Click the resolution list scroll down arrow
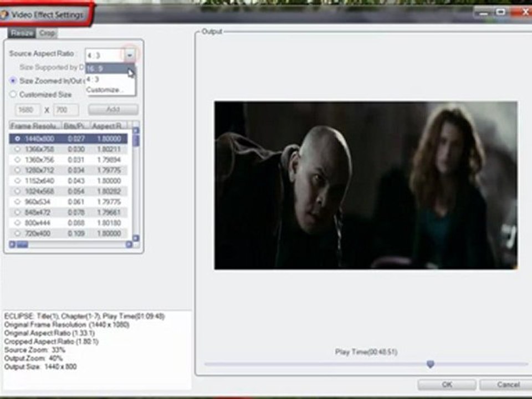Viewport: 532px width, 399px height. [136, 238]
